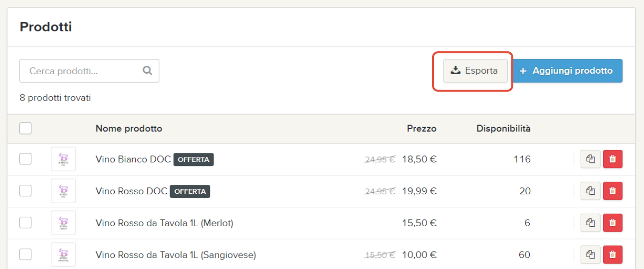
Task: Delete the Vino Bianco DOC product
Action: [x=613, y=159]
